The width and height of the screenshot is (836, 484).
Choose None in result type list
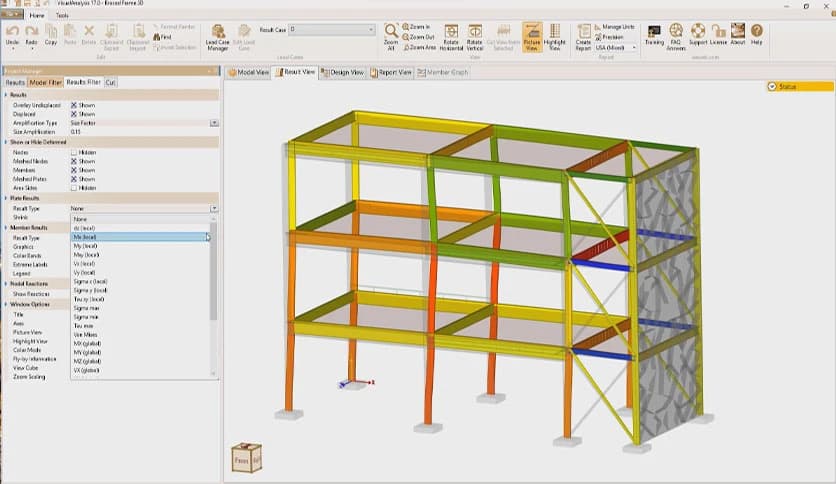[x=140, y=219]
